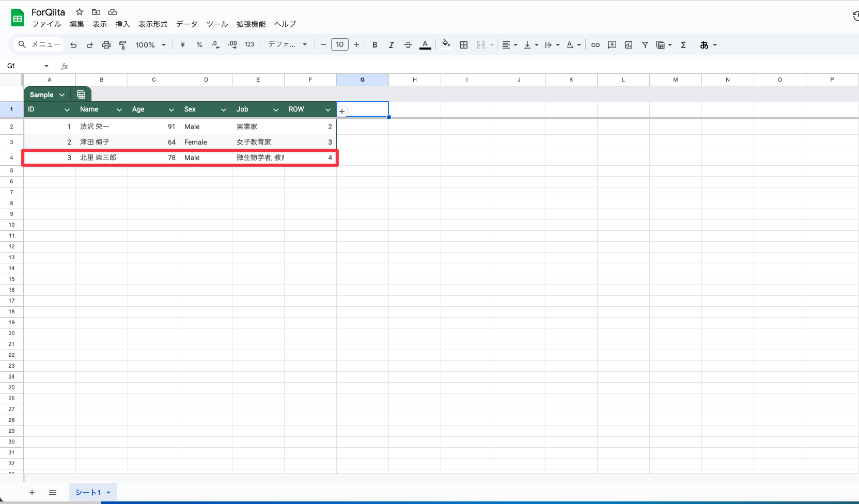This screenshot has width=859, height=504.
Task: Decrease font size with minus button
Action: 323,45
